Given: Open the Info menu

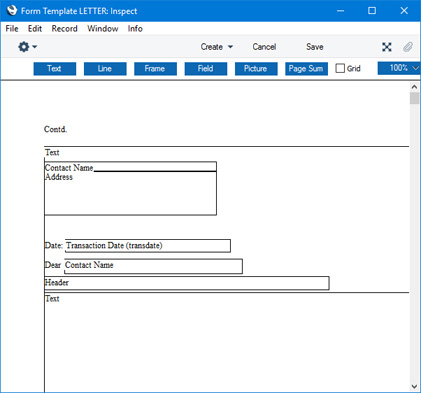Looking at the screenshot, I should click(x=135, y=29).
